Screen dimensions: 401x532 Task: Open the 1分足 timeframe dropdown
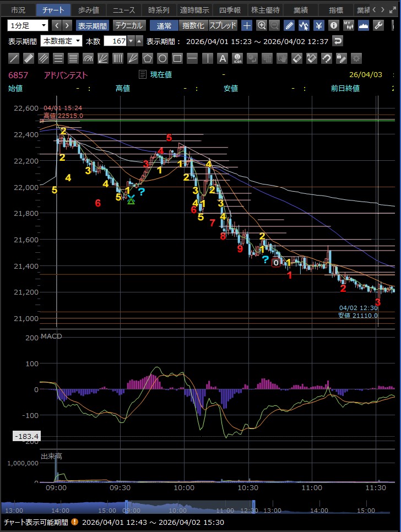click(28, 25)
